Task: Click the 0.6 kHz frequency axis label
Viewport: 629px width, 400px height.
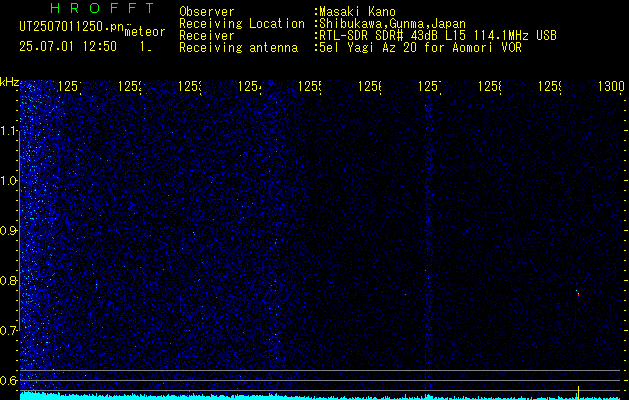Action: [9, 380]
